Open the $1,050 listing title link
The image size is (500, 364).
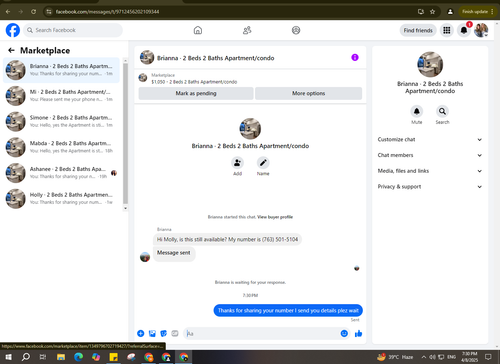coord(194,82)
